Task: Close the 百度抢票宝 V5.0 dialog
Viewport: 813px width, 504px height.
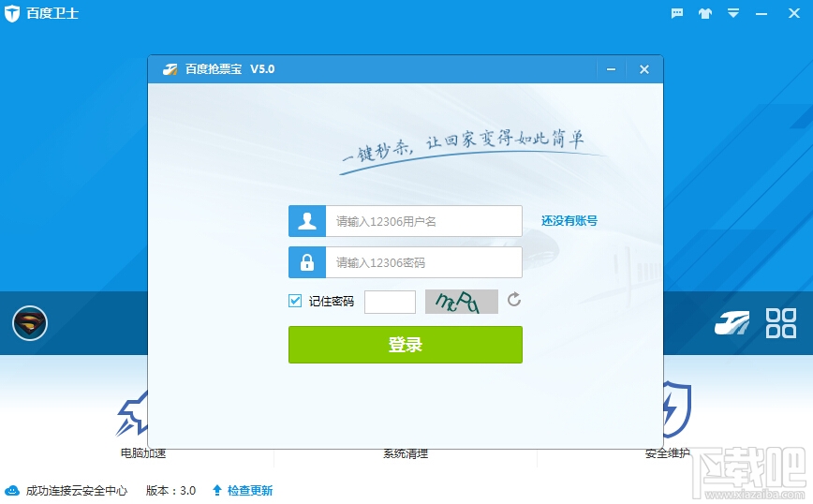Action: click(x=644, y=69)
